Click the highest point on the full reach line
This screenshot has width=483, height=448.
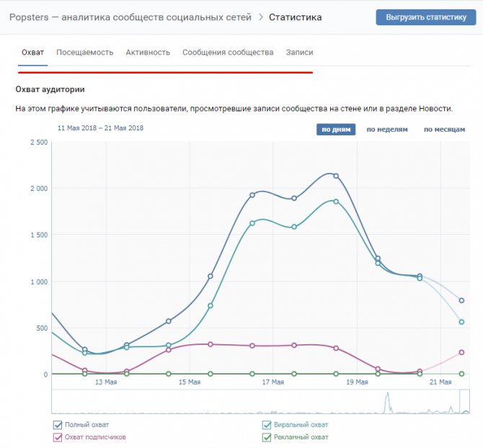coord(336,176)
